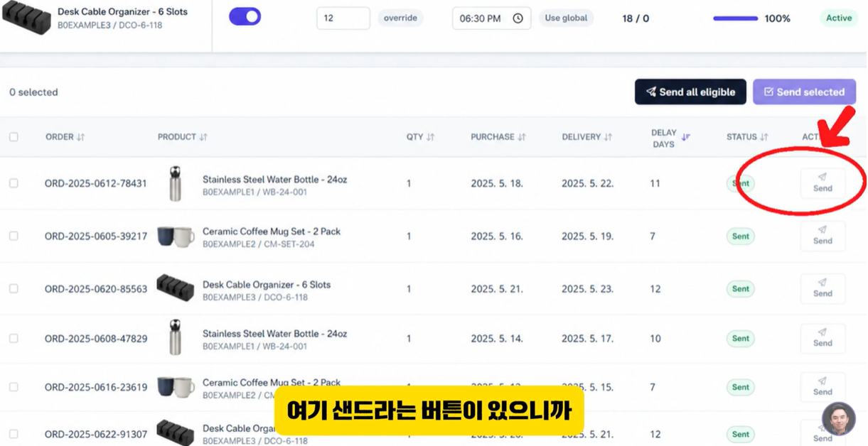Sort by the PRODUCT column
Viewport: 868px width, 446px height.
click(183, 137)
